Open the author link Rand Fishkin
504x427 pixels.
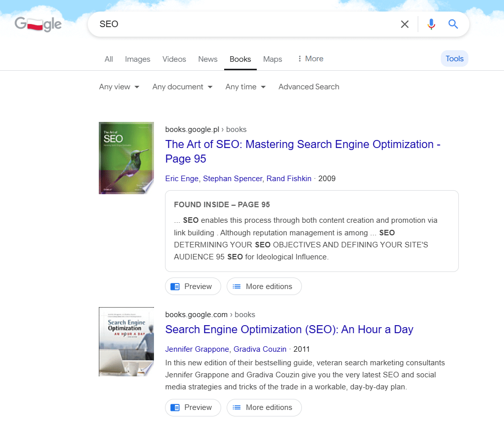pyautogui.click(x=289, y=178)
